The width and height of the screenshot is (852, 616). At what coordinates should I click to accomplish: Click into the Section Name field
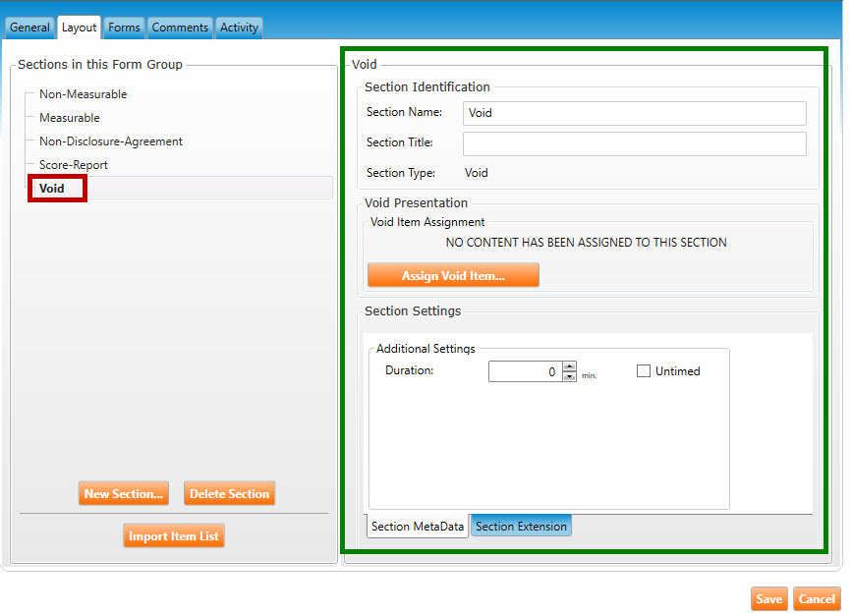tap(634, 113)
